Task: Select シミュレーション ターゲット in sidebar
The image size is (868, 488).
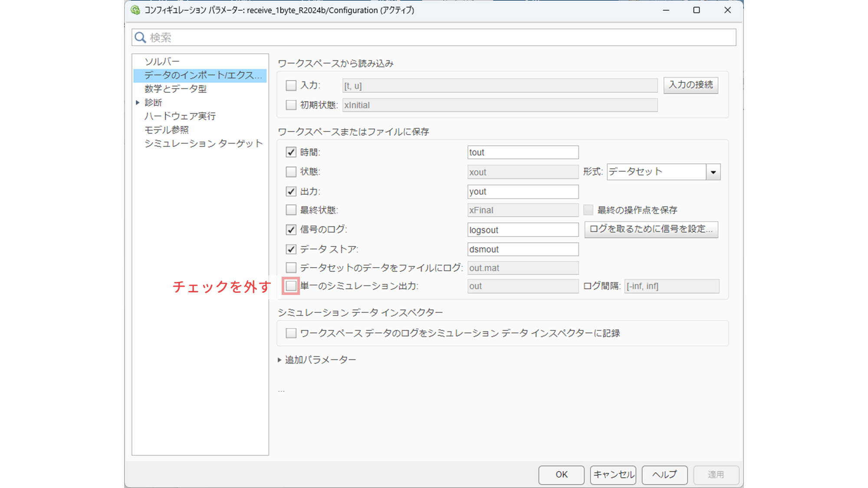Action: tap(203, 143)
